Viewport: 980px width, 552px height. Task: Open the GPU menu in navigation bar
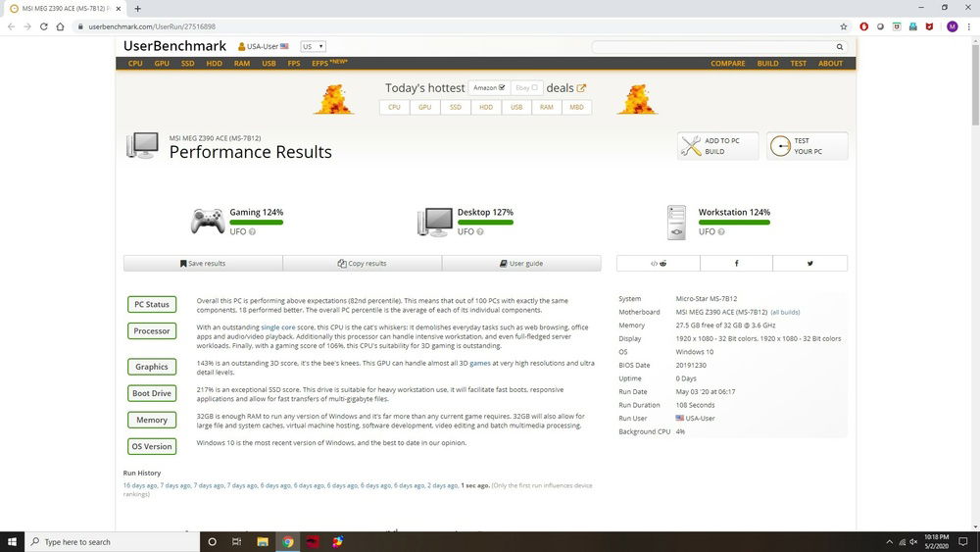tap(162, 64)
